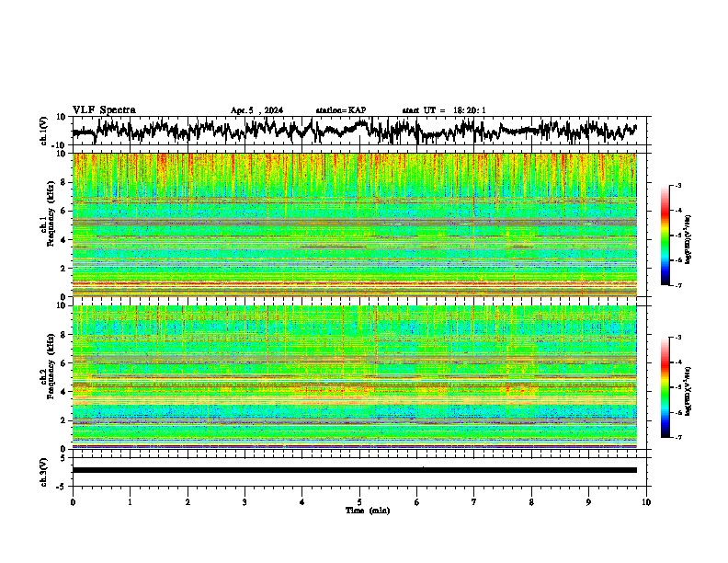Click time axis tick label "5"
Viewport: 728px width, 563px height.
(x=359, y=502)
